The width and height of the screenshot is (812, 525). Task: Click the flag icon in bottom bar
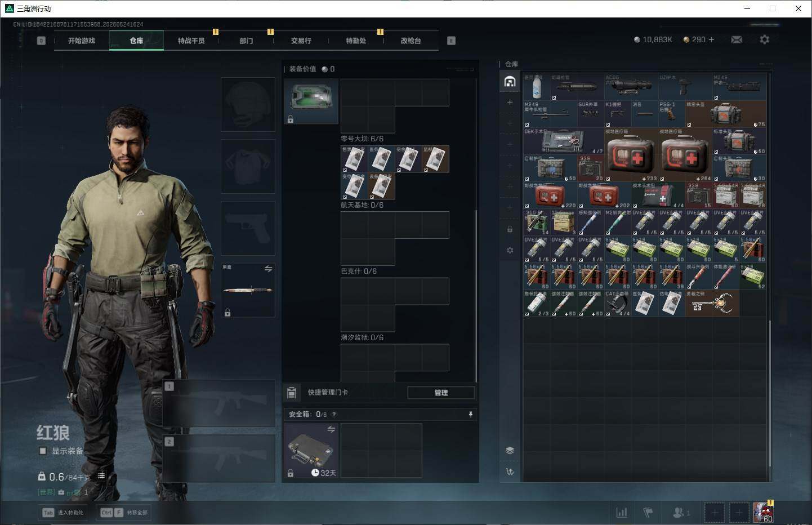coord(648,513)
